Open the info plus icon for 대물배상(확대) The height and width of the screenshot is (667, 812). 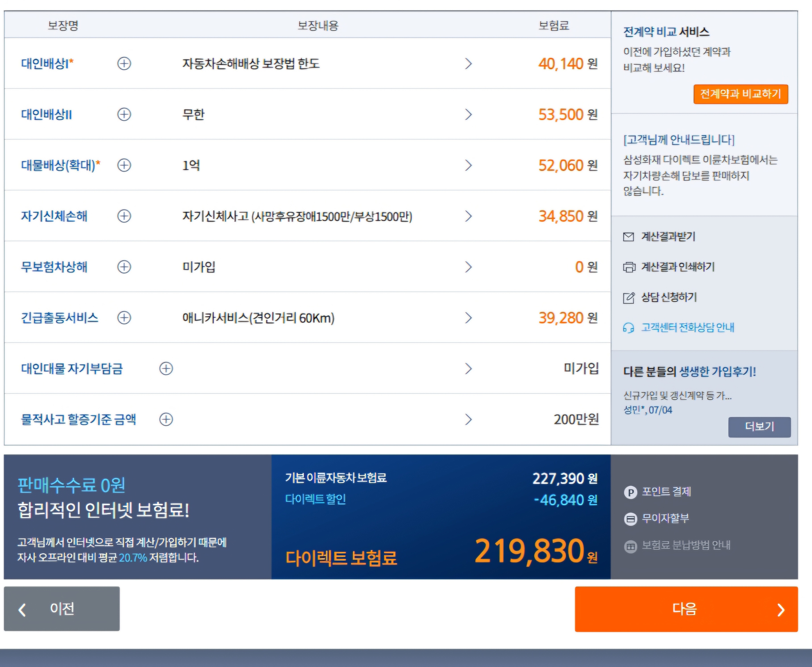pos(124,165)
